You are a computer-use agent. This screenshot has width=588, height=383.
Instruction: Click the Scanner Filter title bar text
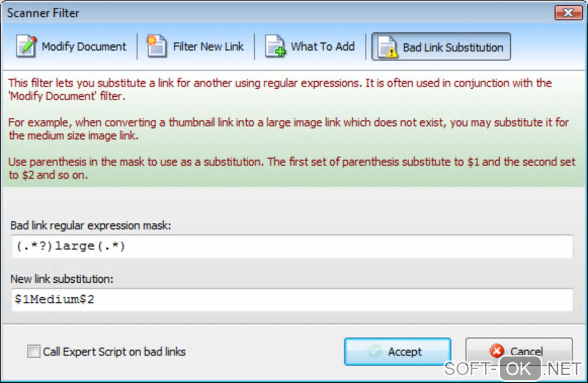point(43,13)
